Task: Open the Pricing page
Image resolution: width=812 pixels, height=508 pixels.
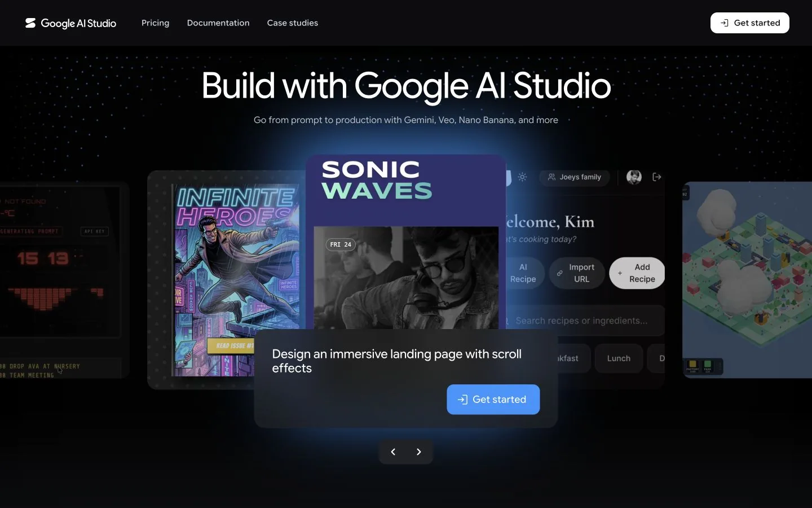Action: (x=155, y=23)
